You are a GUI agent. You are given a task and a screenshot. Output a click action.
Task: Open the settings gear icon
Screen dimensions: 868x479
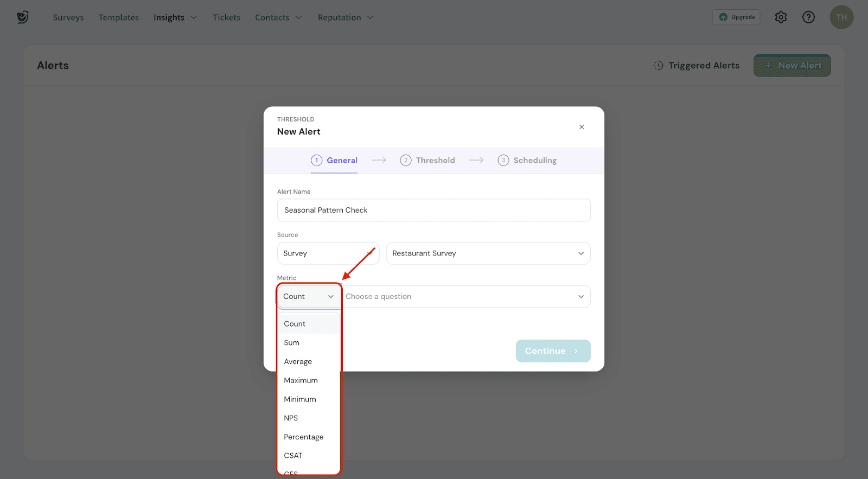pos(781,17)
